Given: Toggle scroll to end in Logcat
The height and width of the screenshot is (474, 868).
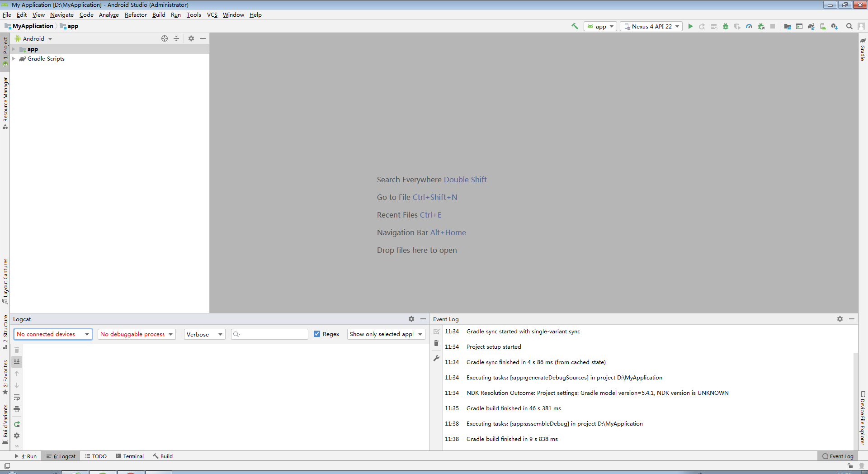Looking at the screenshot, I should pos(17,361).
